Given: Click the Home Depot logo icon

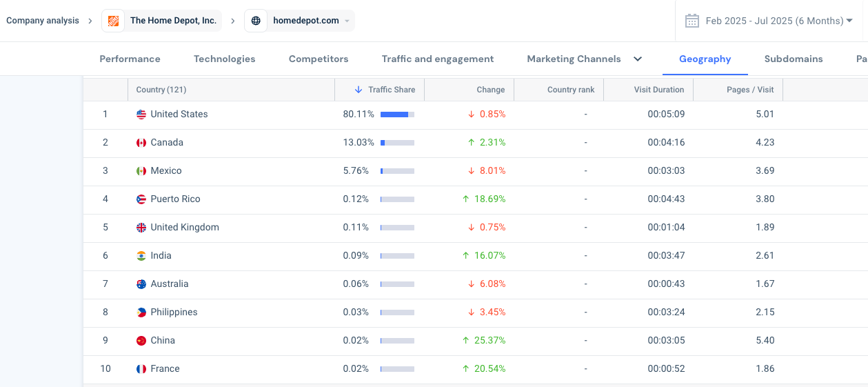Looking at the screenshot, I should tap(114, 21).
